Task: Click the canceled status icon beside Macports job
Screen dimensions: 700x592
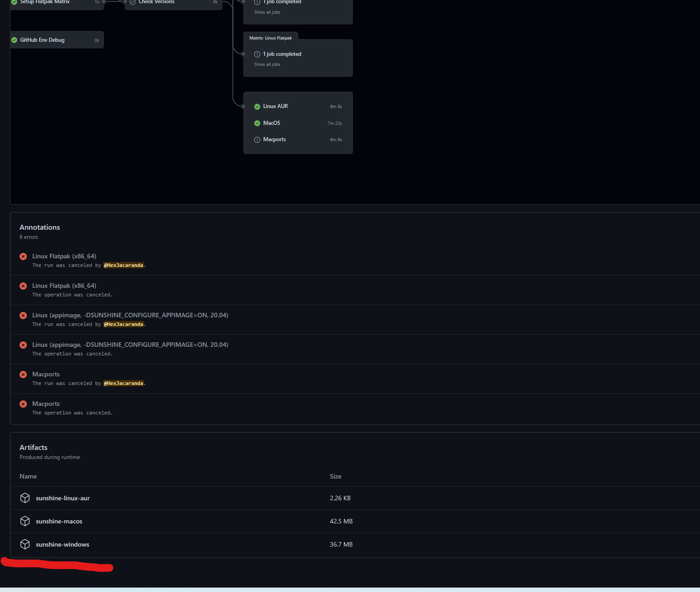Action: pyautogui.click(x=257, y=140)
